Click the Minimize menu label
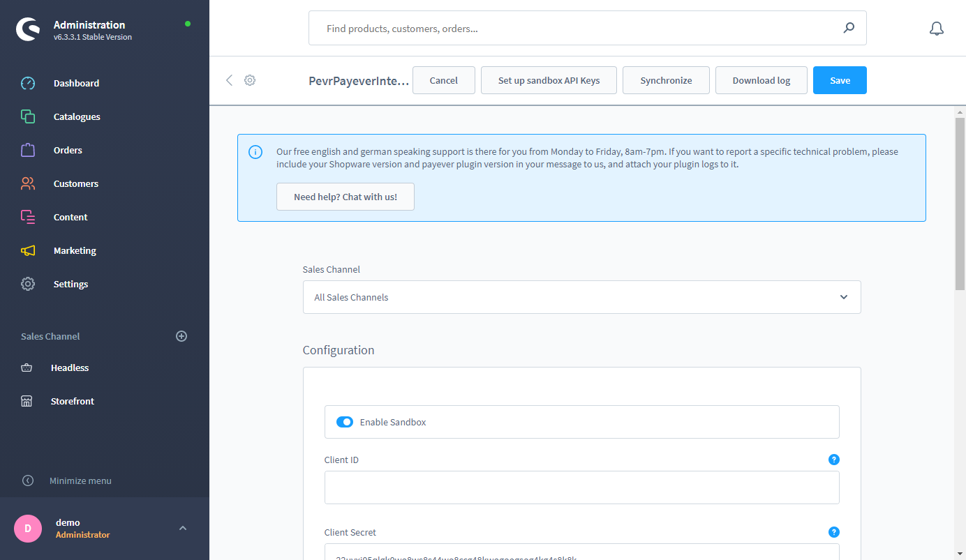The height and width of the screenshot is (560, 966). point(80,480)
